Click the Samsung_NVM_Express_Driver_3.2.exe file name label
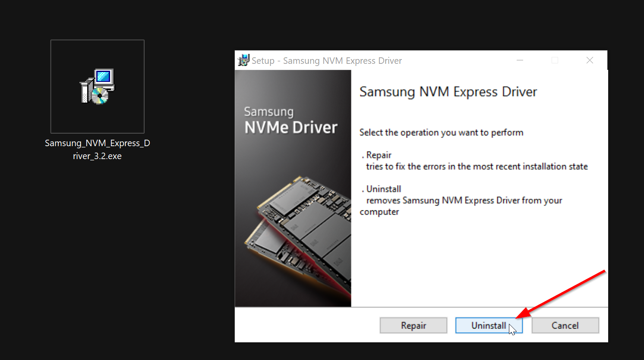Screen dimensions: 644x360 point(98,150)
